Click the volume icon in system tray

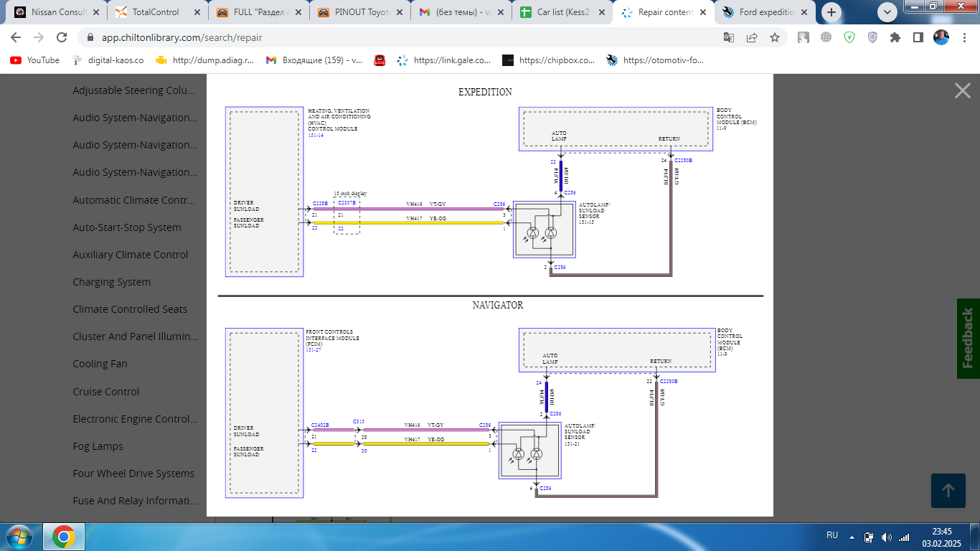887,537
